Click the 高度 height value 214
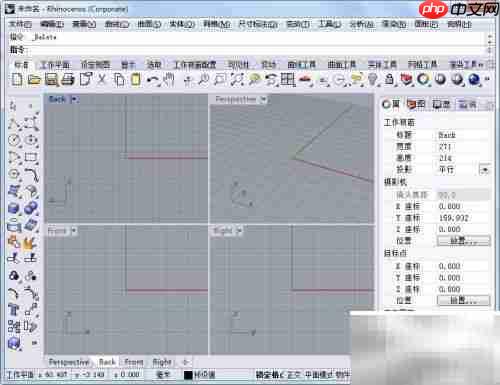Screen dimensions: 500x385 445,158
